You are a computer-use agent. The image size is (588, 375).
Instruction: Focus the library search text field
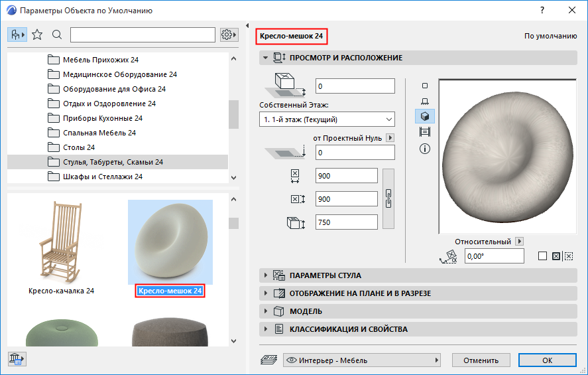[143, 35]
